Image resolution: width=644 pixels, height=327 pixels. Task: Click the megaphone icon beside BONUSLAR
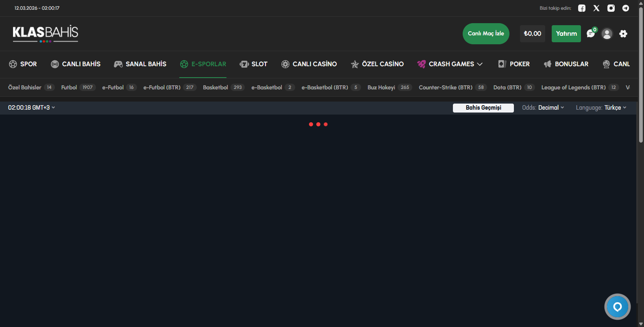tap(548, 64)
